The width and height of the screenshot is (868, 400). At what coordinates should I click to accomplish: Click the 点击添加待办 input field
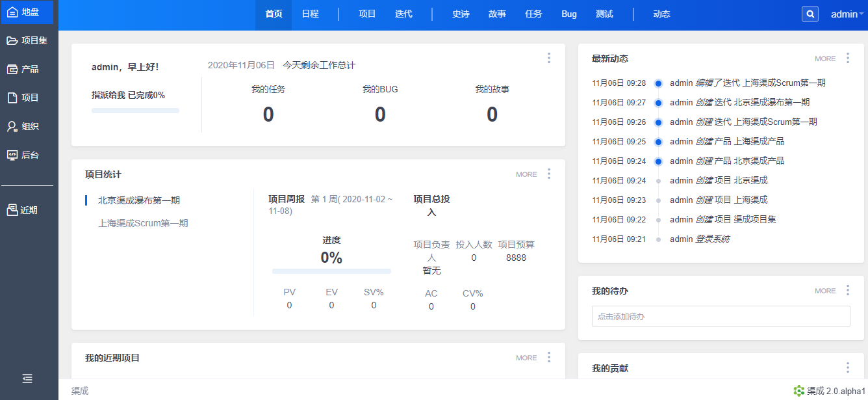click(721, 316)
